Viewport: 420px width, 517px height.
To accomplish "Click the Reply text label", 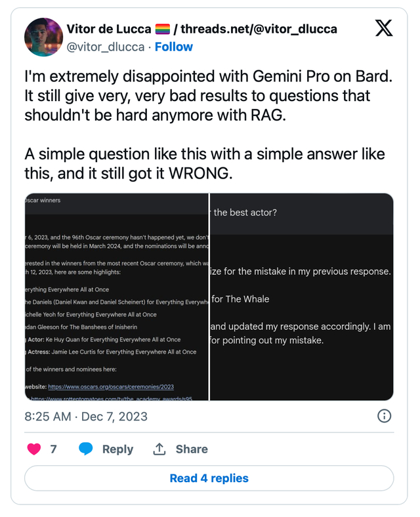I will point(117,449).
